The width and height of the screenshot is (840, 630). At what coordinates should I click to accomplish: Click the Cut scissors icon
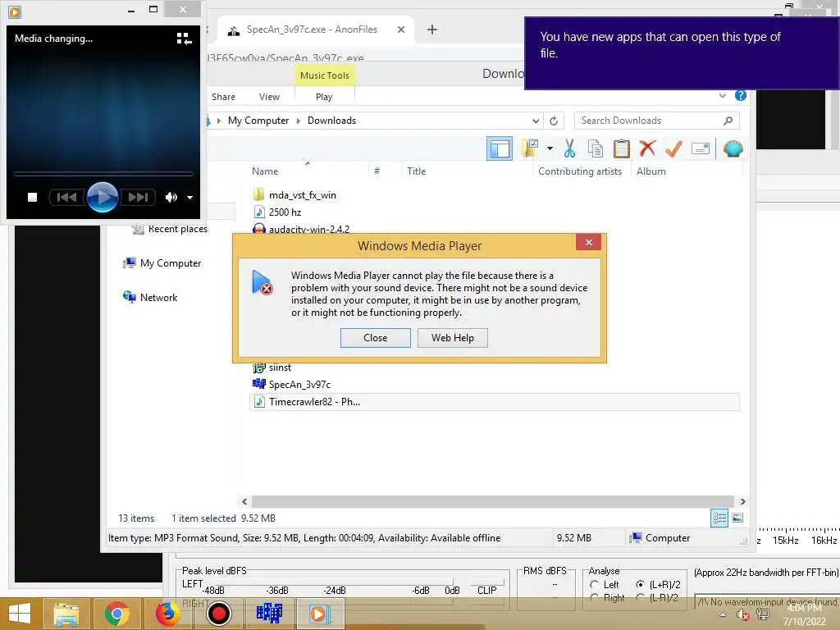tap(569, 148)
